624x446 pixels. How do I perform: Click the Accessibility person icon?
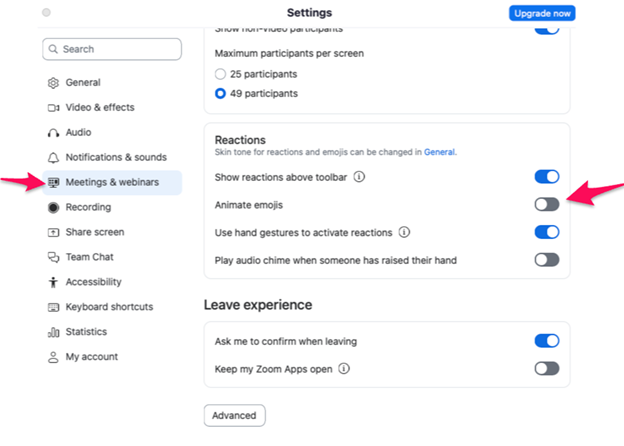53,283
